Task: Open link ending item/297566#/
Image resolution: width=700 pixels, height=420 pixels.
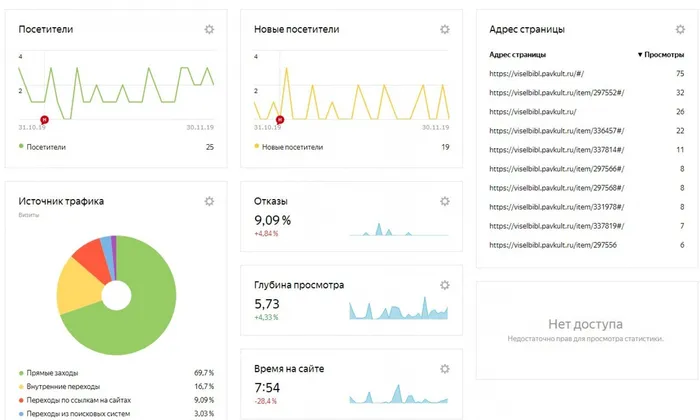Action: pyautogui.click(x=557, y=169)
